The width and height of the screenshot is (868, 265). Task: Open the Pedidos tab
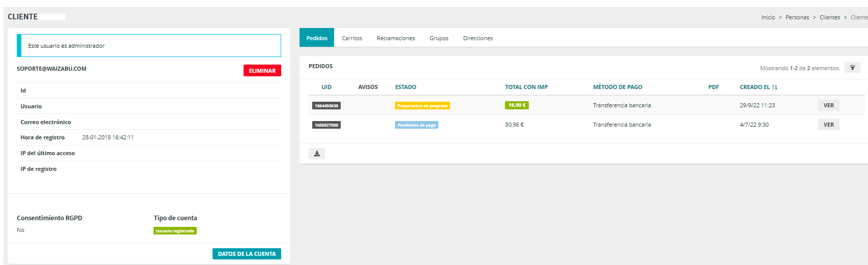317,38
